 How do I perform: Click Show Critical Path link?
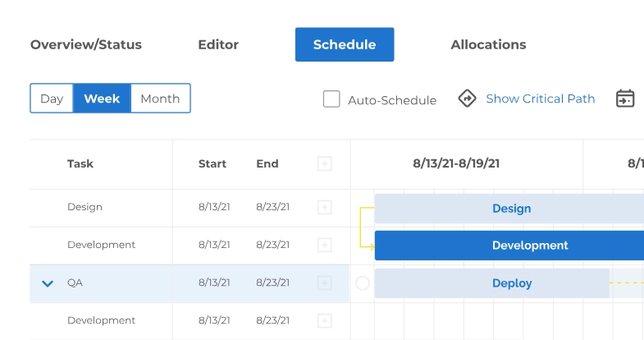coord(540,99)
